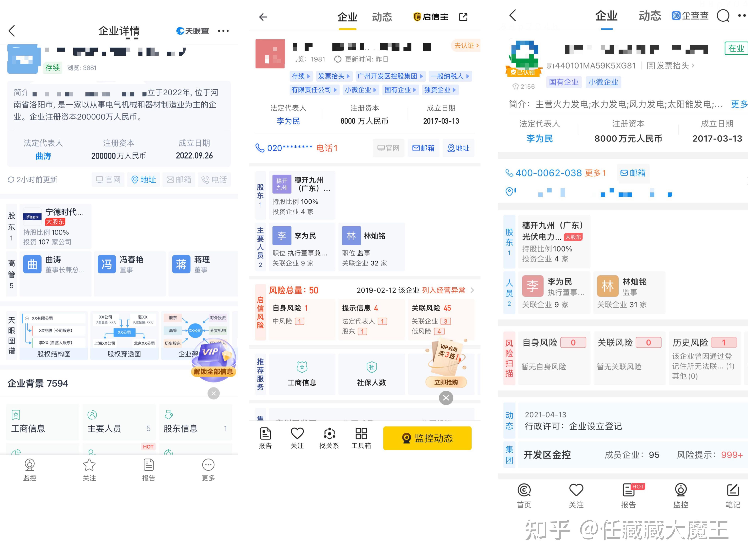The image size is (748, 560).
Task: Open the overflow menu in 天眼查 header
Action: 224,31
